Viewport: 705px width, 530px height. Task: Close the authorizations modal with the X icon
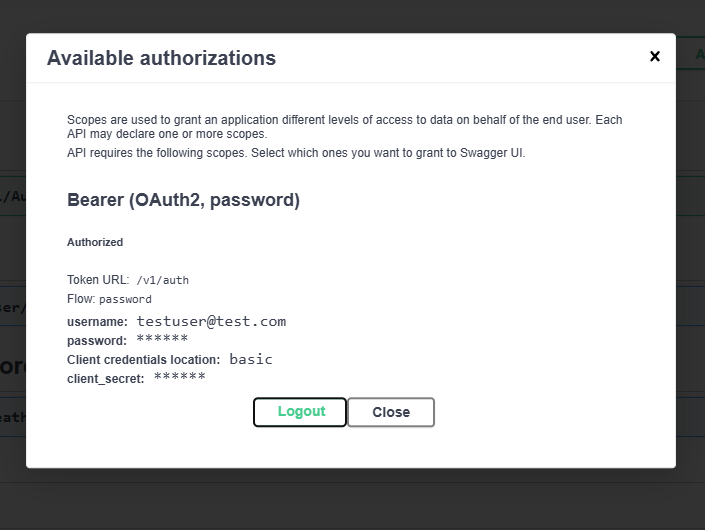[655, 56]
